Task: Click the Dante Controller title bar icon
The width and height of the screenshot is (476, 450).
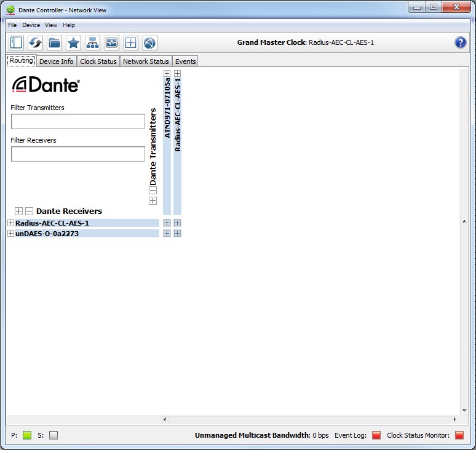Action: point(10,10)
